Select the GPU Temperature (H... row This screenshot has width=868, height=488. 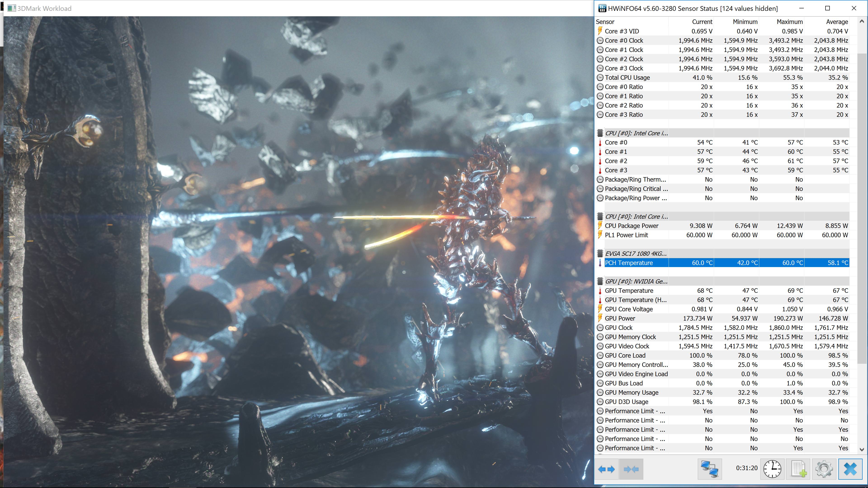[x=722, y=300]
